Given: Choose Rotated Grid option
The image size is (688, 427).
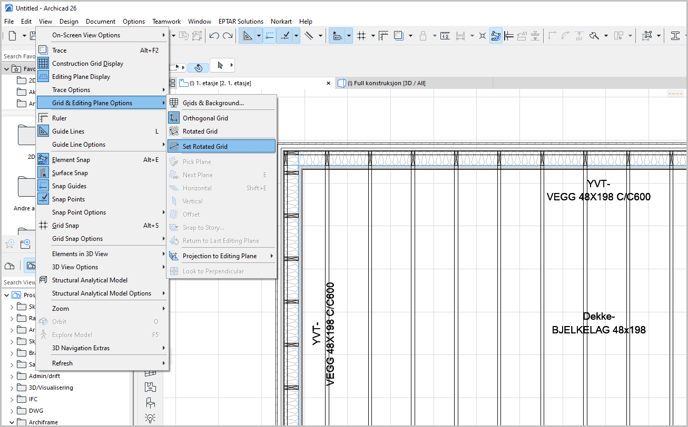Looking at the screenshot, I should coord(222,131).
